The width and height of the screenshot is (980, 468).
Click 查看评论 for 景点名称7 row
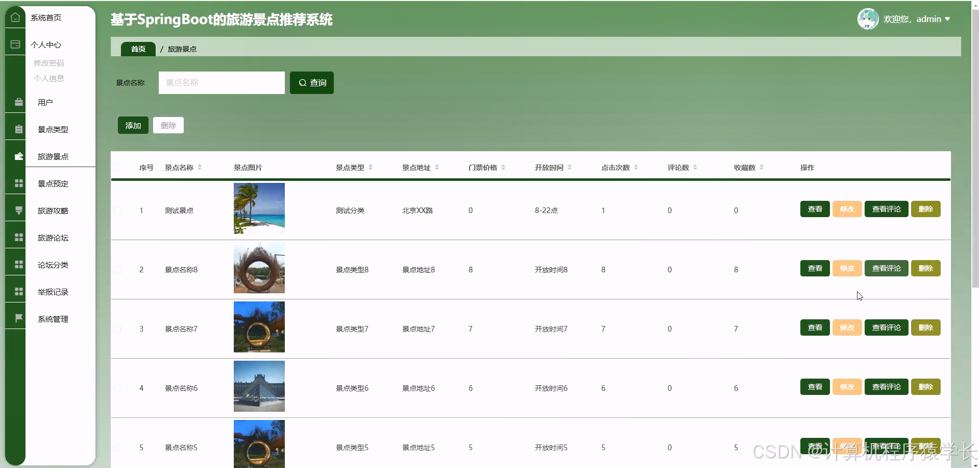pos(886,327)
